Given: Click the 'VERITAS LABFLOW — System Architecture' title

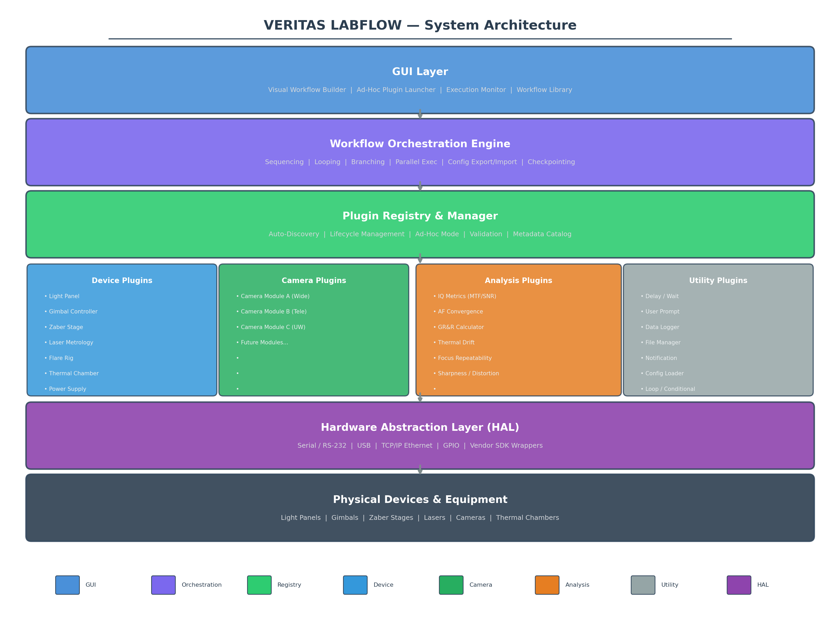Looking at the screenshot, I should point(420,25).
